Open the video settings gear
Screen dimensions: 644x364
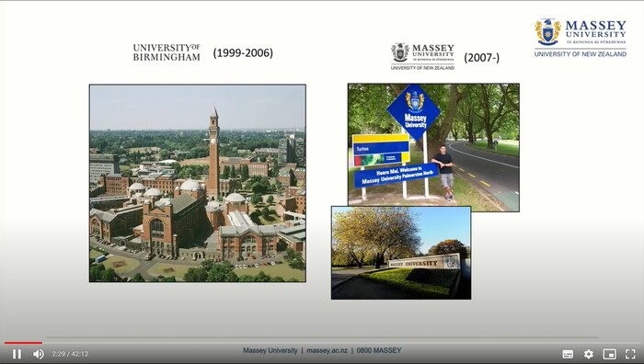pyautogui.click(x=589, y=354)
